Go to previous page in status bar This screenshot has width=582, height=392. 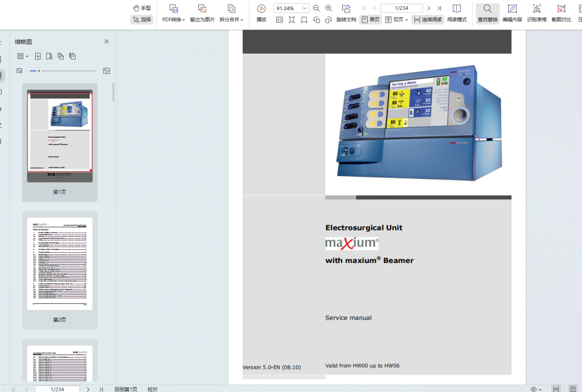[26, 389]
